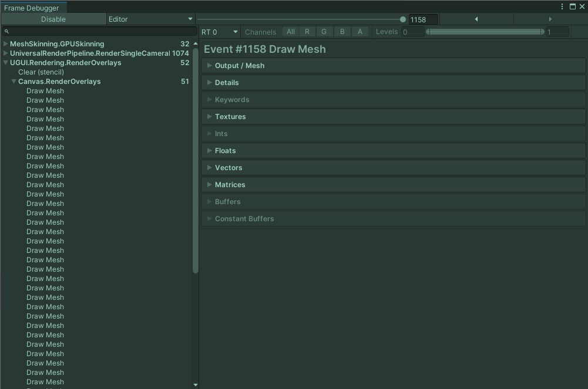Click the 32 event count for MeshSkinning.GPUSkinning
This screenshot has width=588, height=389.
[x=185, y=44]
